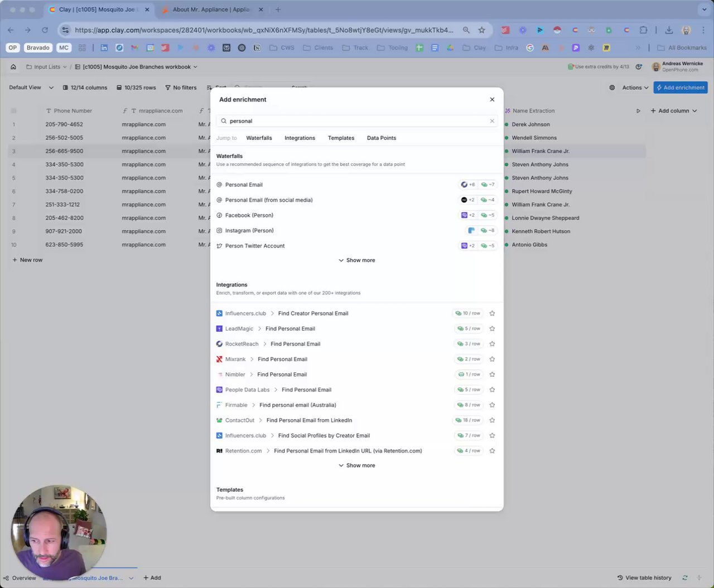714x588 pixels.
Task: Open the Bravado bookmark
Action: [x=38, y=48]
